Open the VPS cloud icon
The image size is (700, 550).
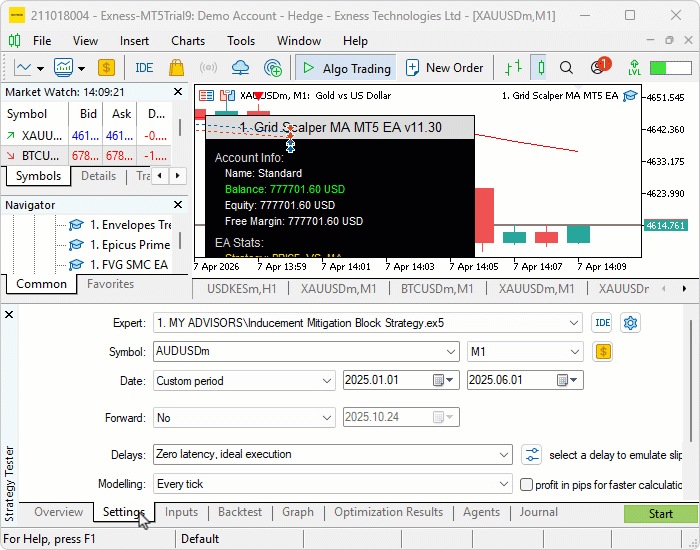241,68
